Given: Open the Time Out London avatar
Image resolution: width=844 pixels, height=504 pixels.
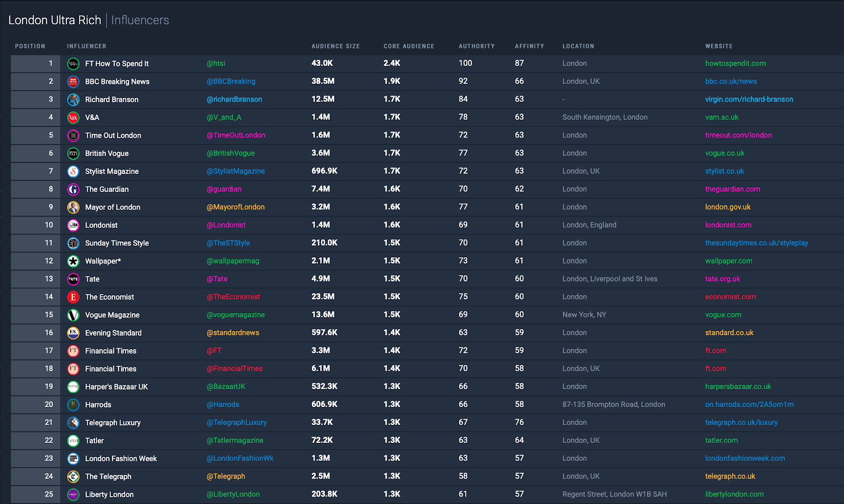Looking at the screenshot, I should 73,135.
